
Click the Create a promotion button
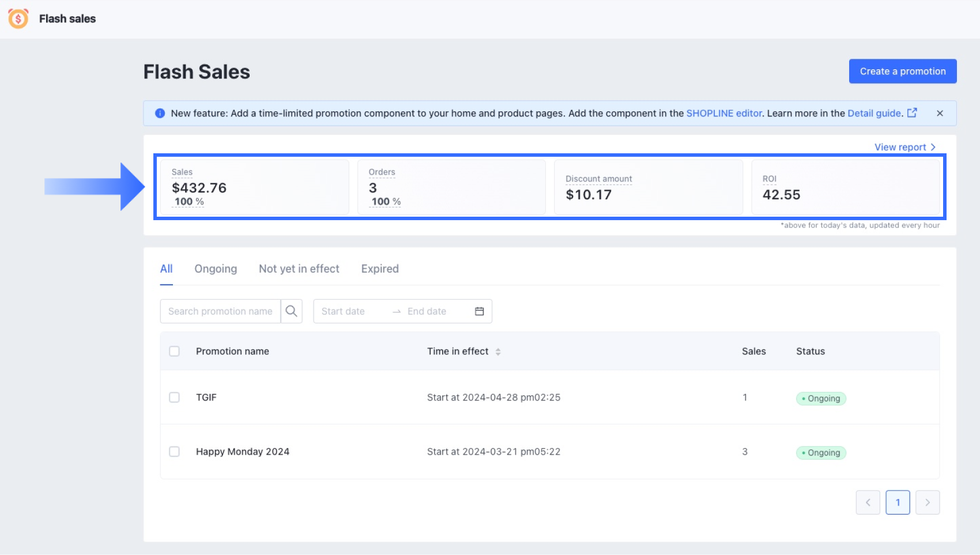pyautogui.click(x=902, y=71)
